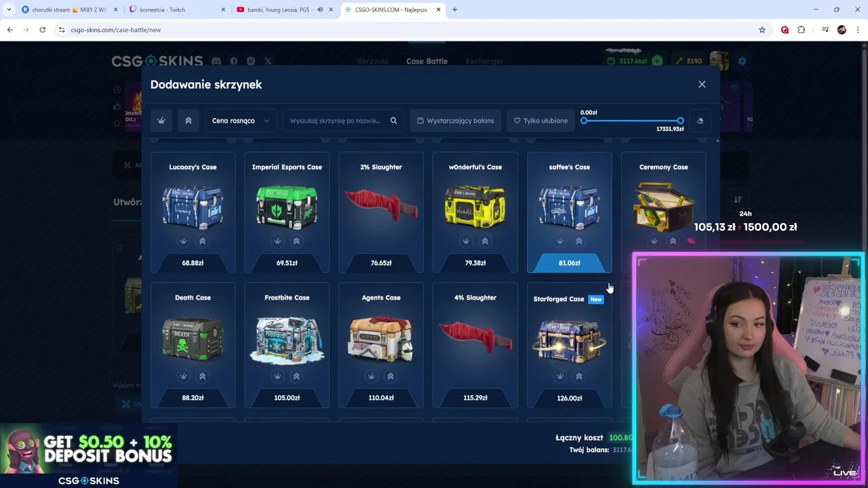Click the 76.65zł price under 2% Slaughter
The width and height of the screenshot is (868, 488).
381,263
